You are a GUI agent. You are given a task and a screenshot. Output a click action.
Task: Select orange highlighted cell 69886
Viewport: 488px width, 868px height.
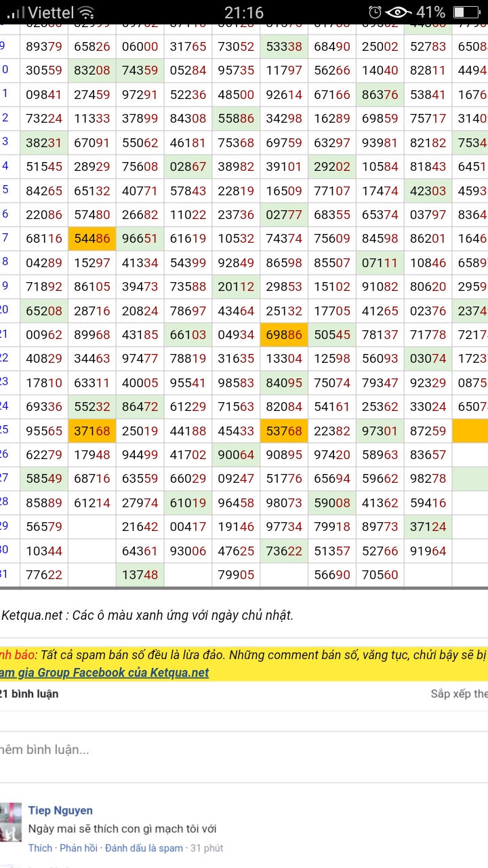284,334
